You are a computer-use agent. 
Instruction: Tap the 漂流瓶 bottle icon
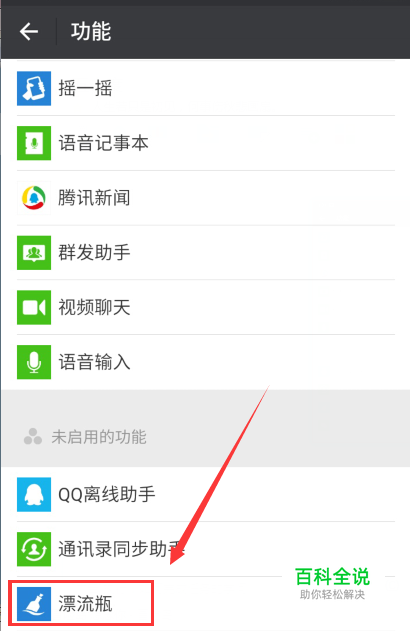pos(34,604)
